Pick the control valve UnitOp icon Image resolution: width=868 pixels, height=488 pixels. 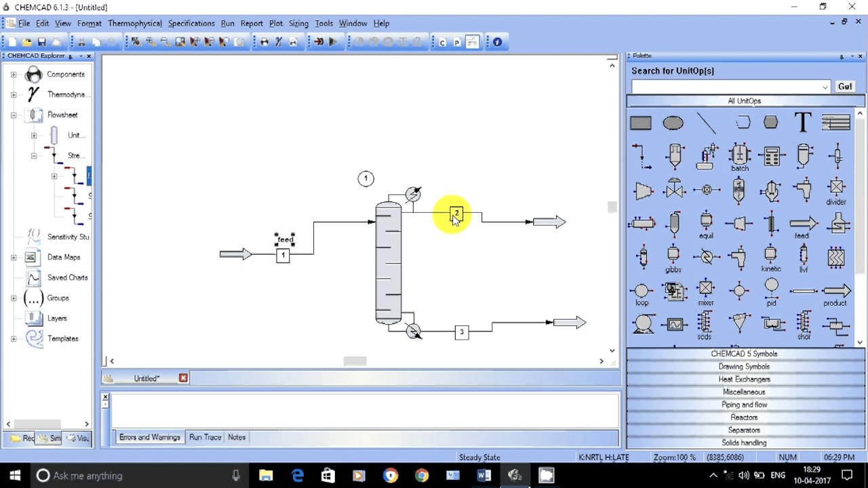(674, 190)
